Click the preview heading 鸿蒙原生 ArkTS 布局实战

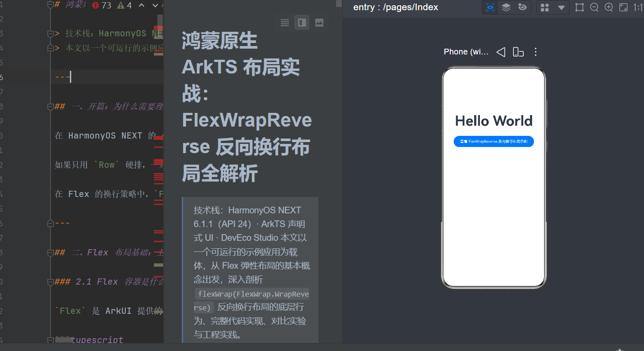pyautogui.click(x=247, y=107)
